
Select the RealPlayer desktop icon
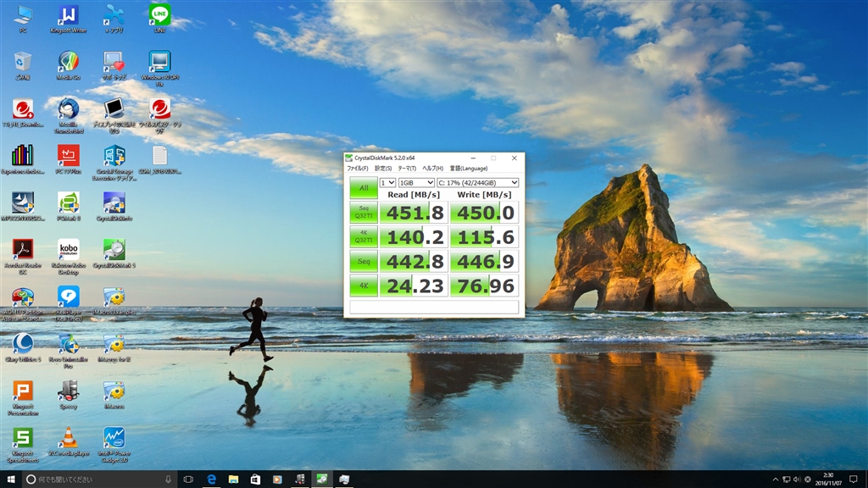coord(68,304)
